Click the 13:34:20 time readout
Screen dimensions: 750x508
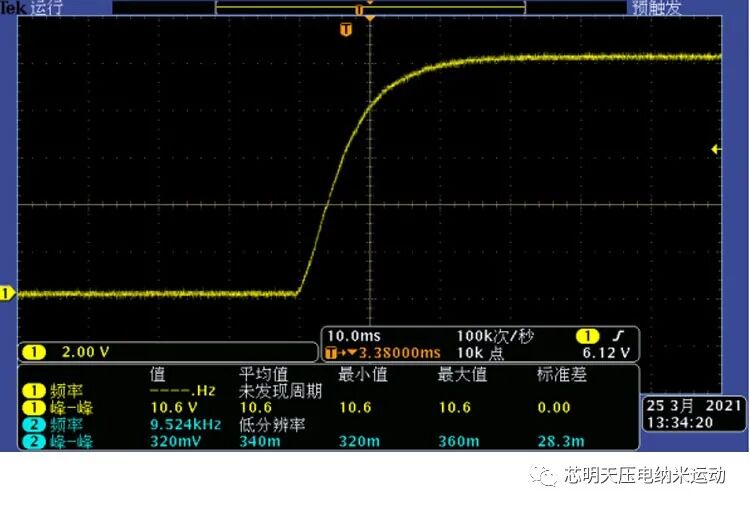(680, 422)
